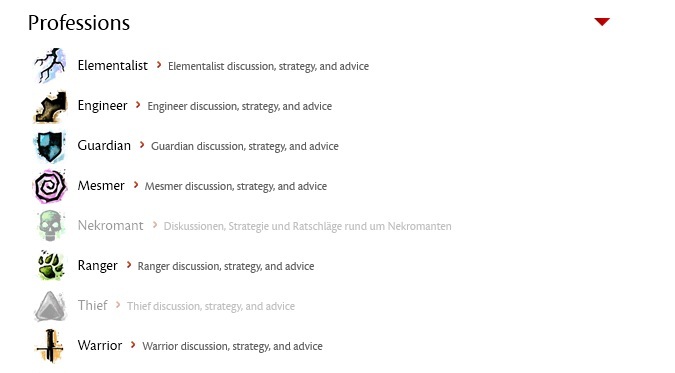The image size is (675, 373).
Task: Click the Nekromant skull icon
Action: (x=50, y=226)
